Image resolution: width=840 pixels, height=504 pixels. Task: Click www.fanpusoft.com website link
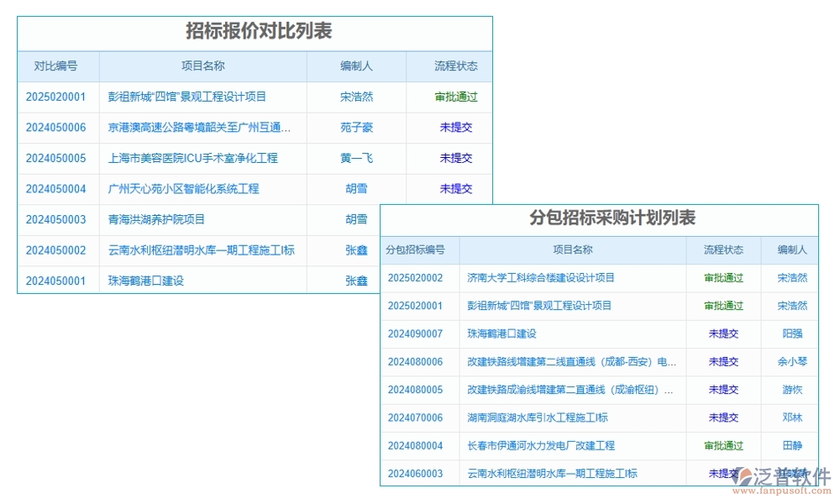point(783,490)
